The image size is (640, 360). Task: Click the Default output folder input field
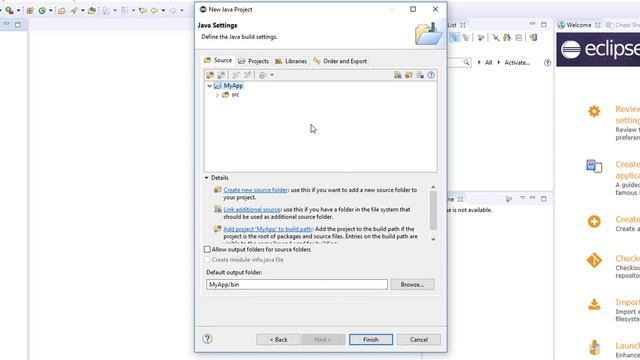[297, 284]
